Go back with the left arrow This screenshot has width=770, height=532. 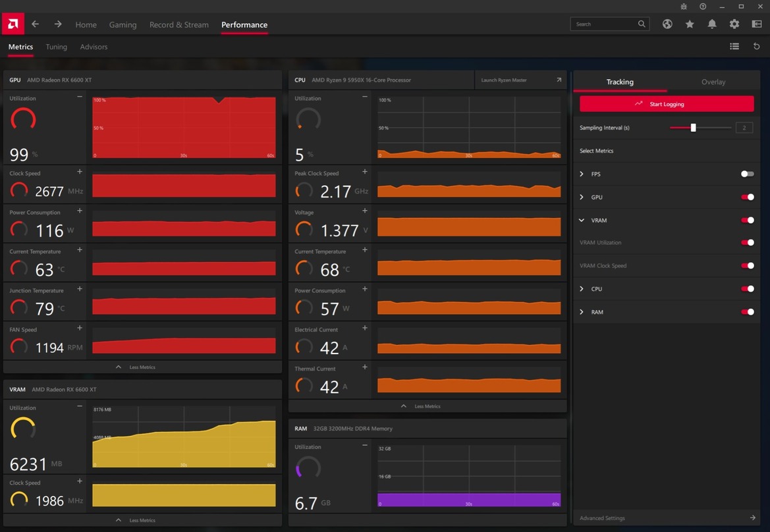(x=36, y=24)
